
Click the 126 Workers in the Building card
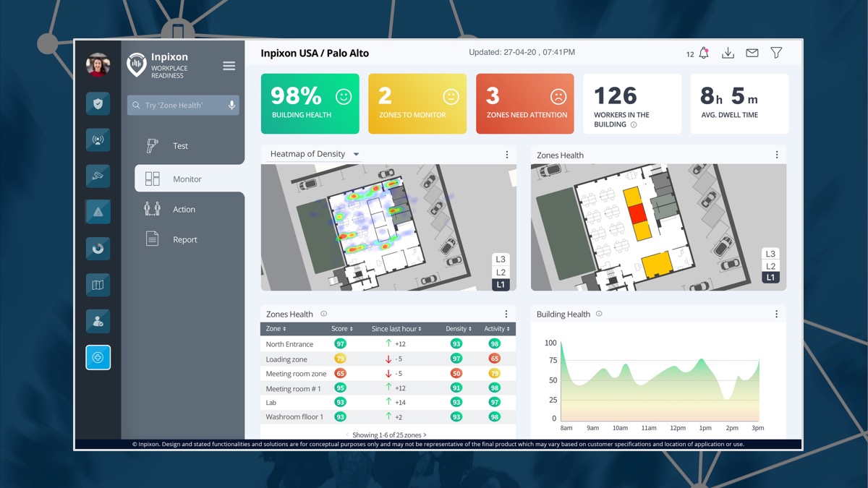(x=632, y=104)
